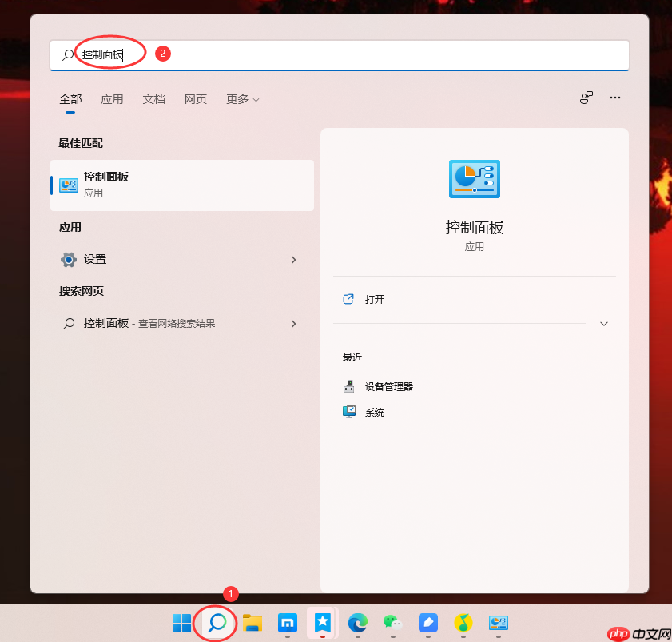The image size is (672, 642).
Task: Click 打开 to launch Control Panel
Action: [375, 299]
